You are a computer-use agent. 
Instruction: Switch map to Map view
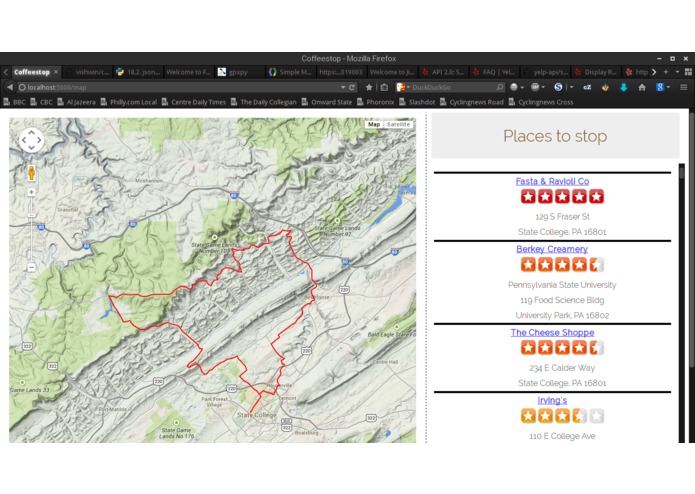(x=374, y=124)
